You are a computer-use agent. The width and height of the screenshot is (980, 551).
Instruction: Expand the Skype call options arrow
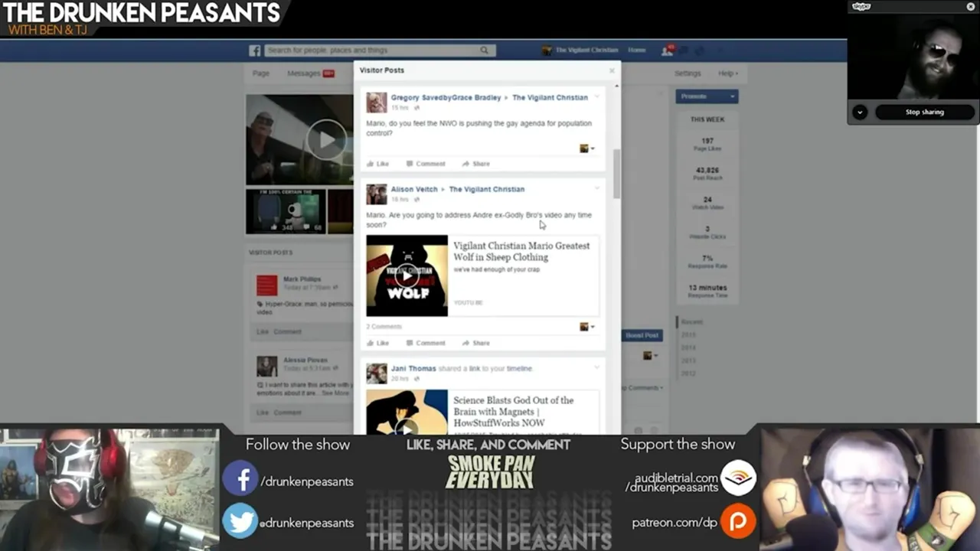860,112
